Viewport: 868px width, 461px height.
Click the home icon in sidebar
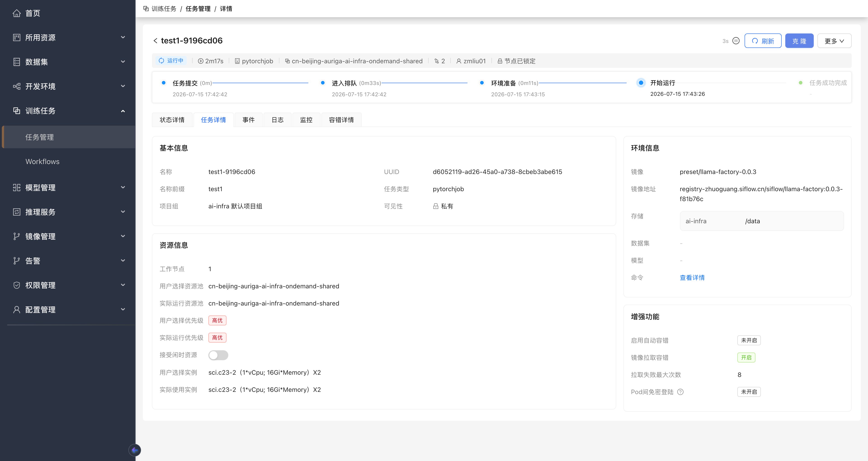[17, 13]
